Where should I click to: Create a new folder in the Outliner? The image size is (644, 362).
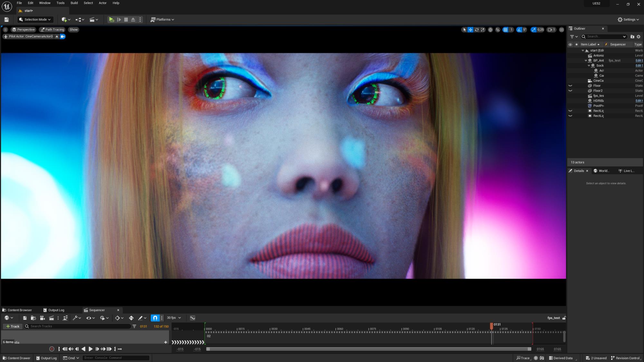(x=632, y=37)
